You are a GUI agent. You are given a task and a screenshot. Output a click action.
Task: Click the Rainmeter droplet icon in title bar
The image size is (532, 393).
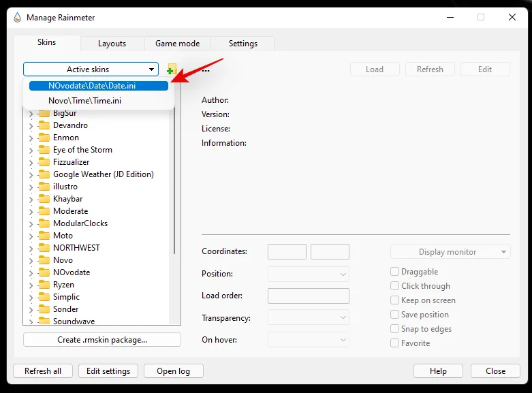[x=17, y=17]
